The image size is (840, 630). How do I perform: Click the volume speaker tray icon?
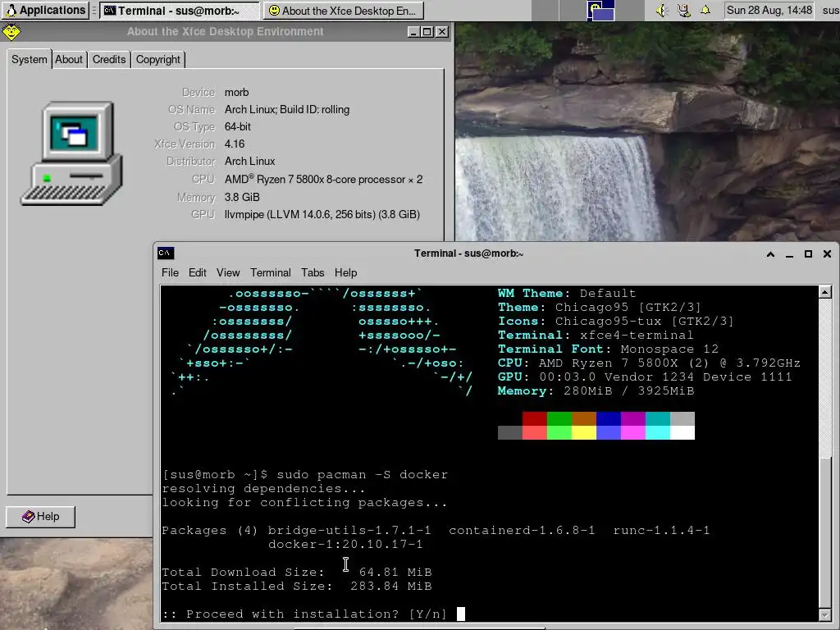point(662,10)
